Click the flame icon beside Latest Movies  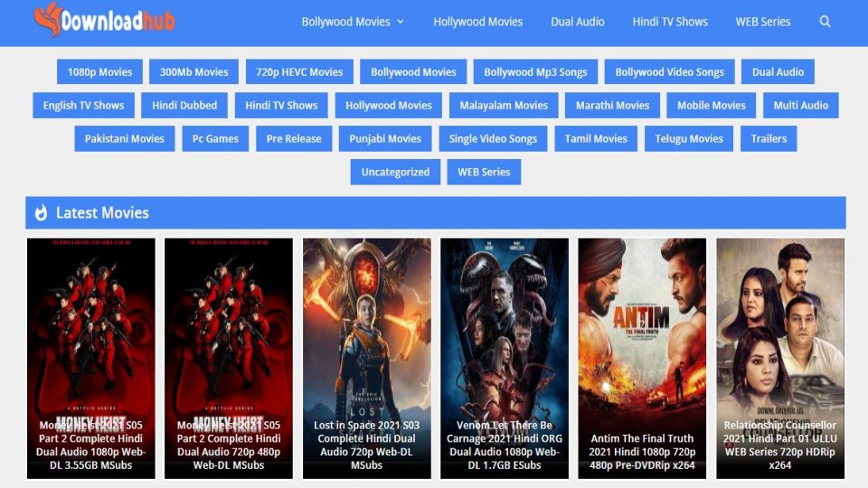tap(41, 212)
